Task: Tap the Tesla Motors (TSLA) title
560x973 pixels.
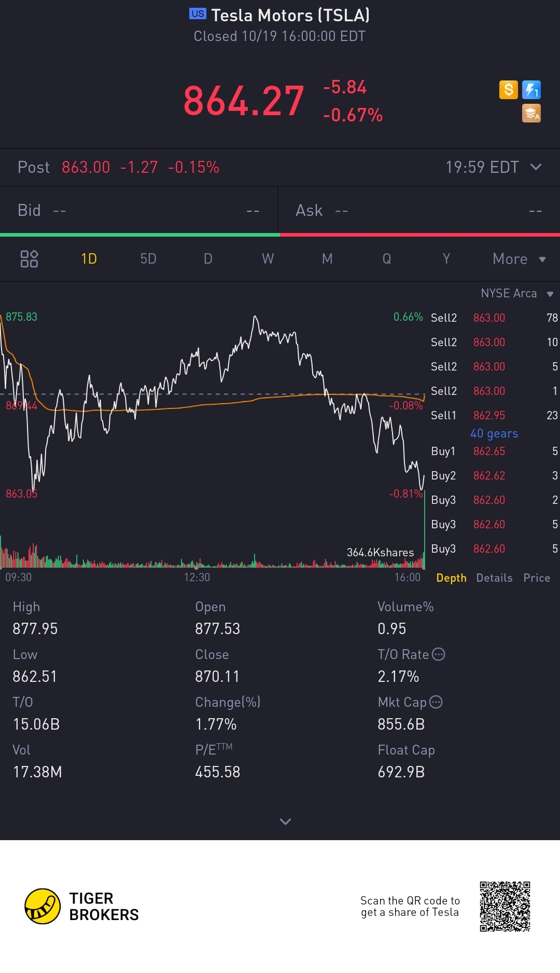Action: click(x=290, y=15)
